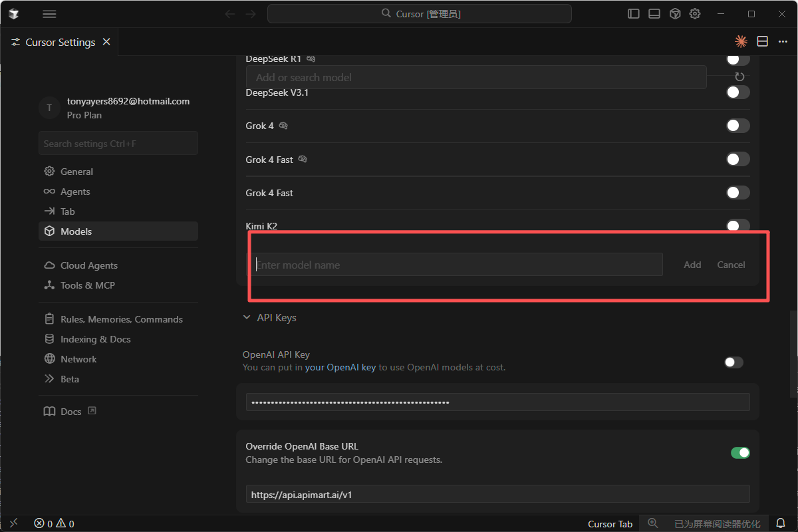Click the external link icon next to Docs
This screenshot has height=532, width=798.
(92, 411)
